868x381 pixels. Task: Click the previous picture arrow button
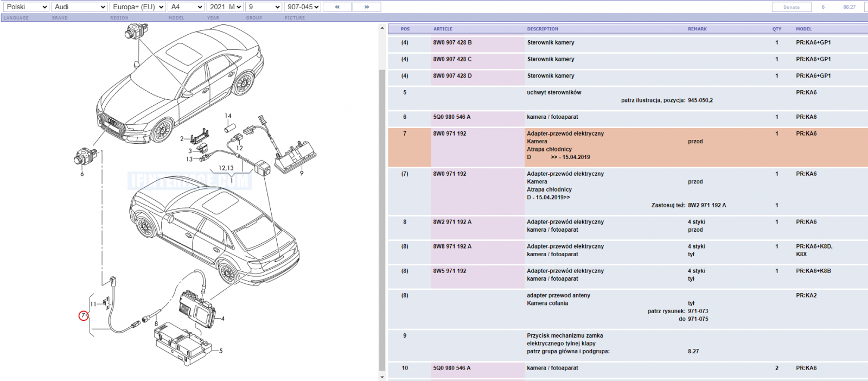(x=337, y=7)
